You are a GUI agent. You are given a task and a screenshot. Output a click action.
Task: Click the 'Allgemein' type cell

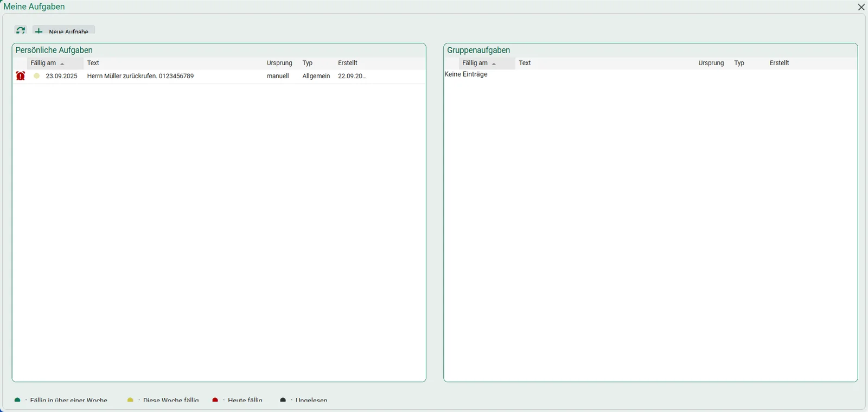tap(316, 76)
